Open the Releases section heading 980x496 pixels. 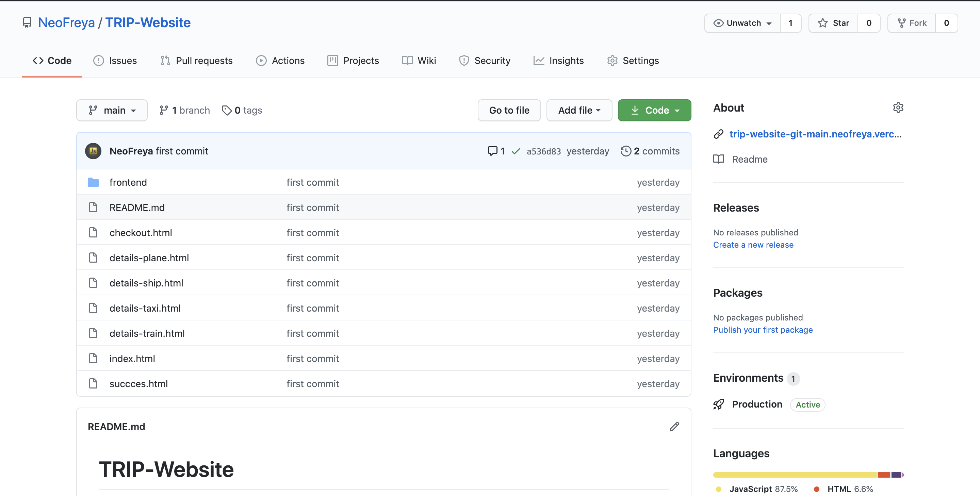pyautogui.click(x=736, y=208)
